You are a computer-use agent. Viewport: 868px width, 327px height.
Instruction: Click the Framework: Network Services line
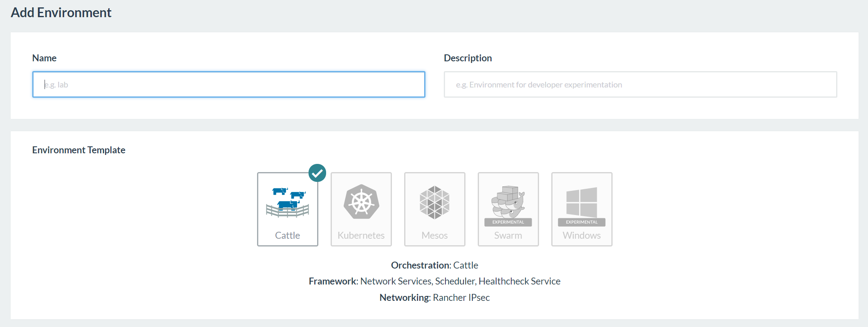tap(434, 281)
